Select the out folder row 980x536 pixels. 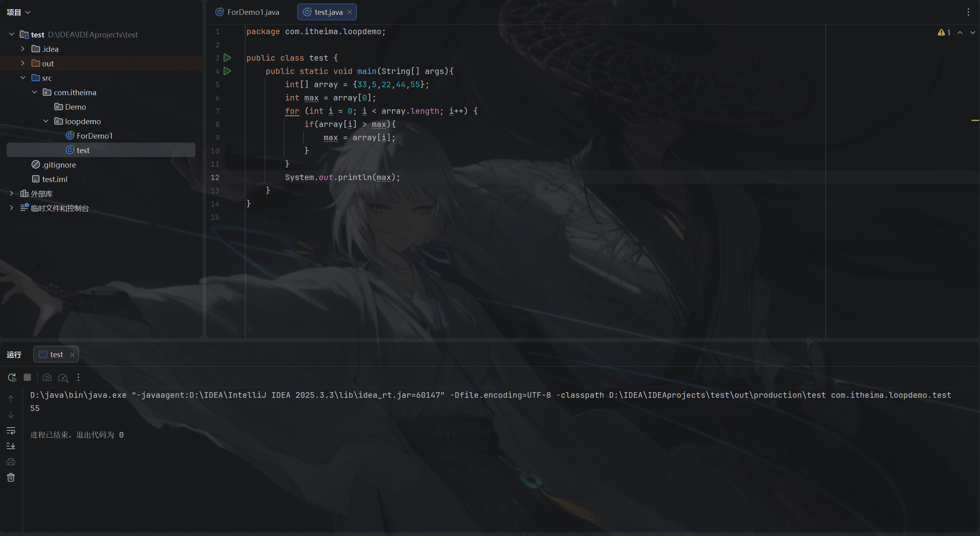pyautogui.click(x=101, y=63)
